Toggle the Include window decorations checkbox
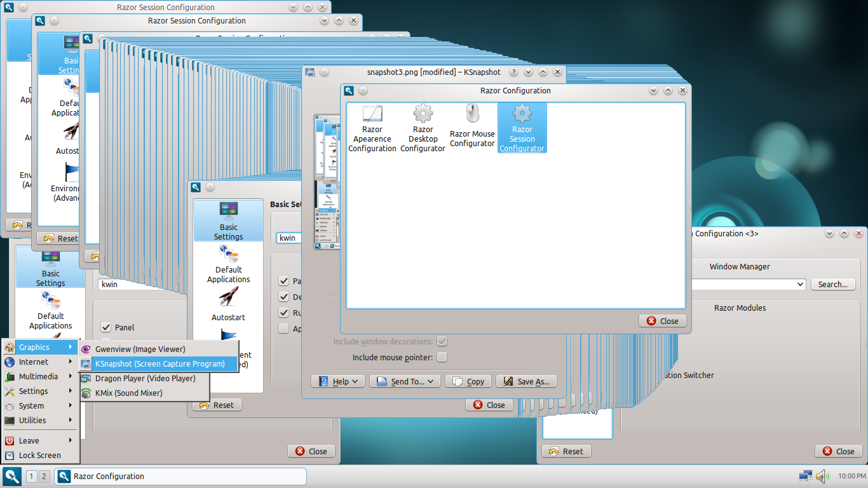The height and width of the screenshot is (488, 868). click(x=442, y=341)
